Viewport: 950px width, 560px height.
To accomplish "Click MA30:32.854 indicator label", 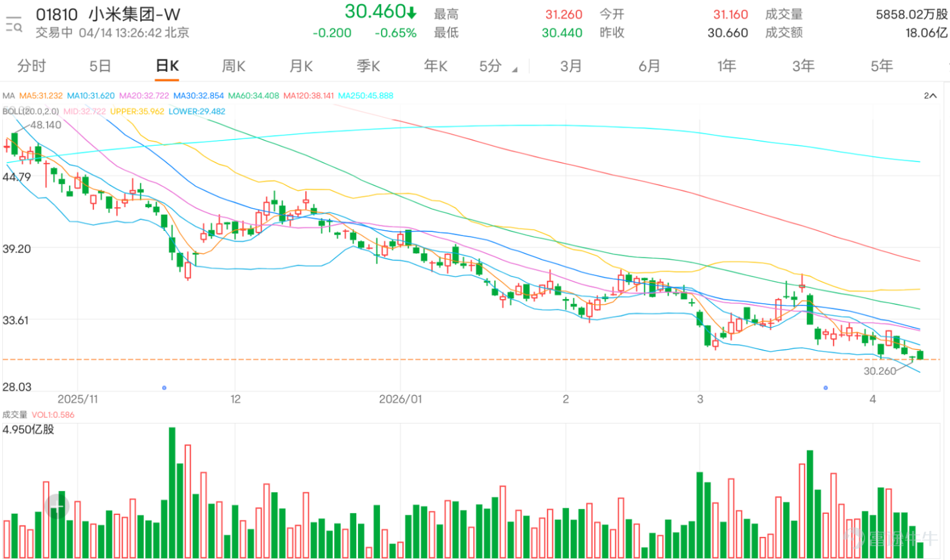I will [x=199, y=96].
